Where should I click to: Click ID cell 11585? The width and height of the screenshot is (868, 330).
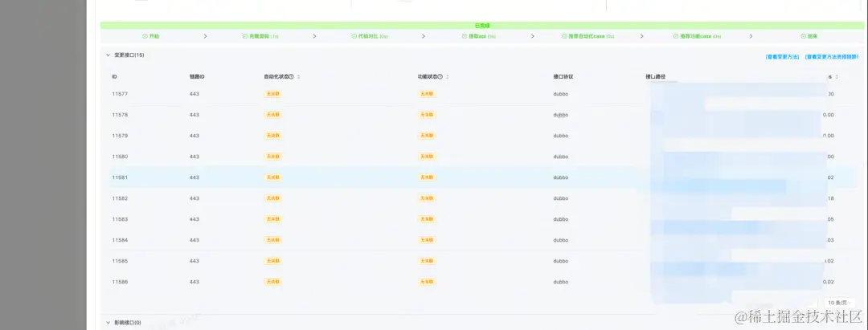[x=120, y=261]
